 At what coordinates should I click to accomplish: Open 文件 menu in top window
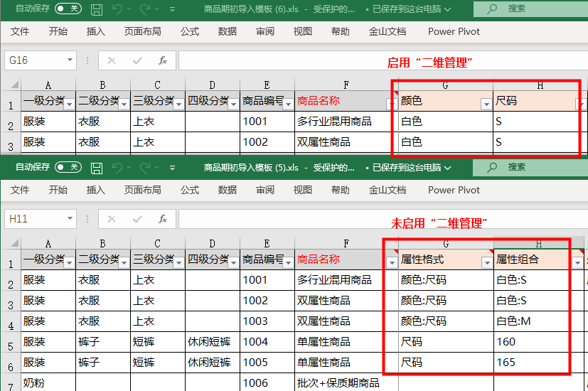20,31
